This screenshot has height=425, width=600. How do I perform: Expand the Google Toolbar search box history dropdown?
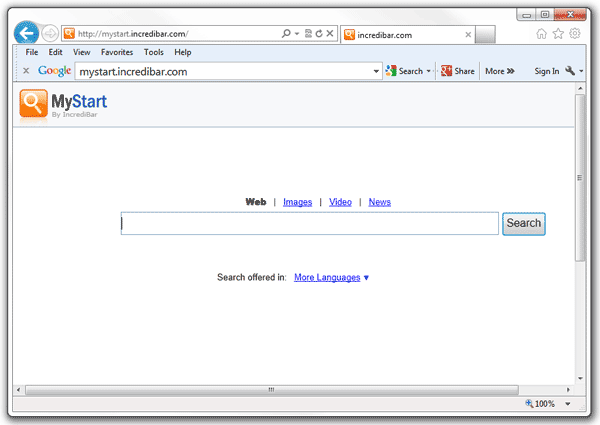tap(376, 72)
